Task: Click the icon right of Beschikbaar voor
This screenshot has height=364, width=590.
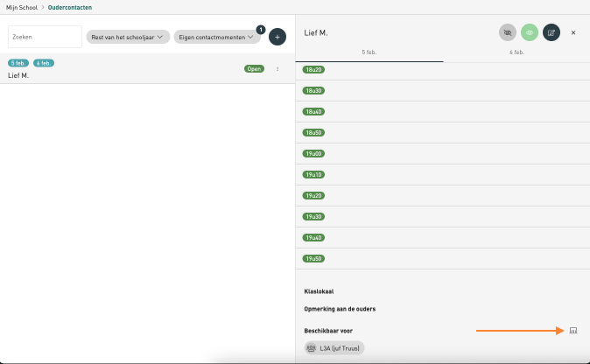Action: 573,331
